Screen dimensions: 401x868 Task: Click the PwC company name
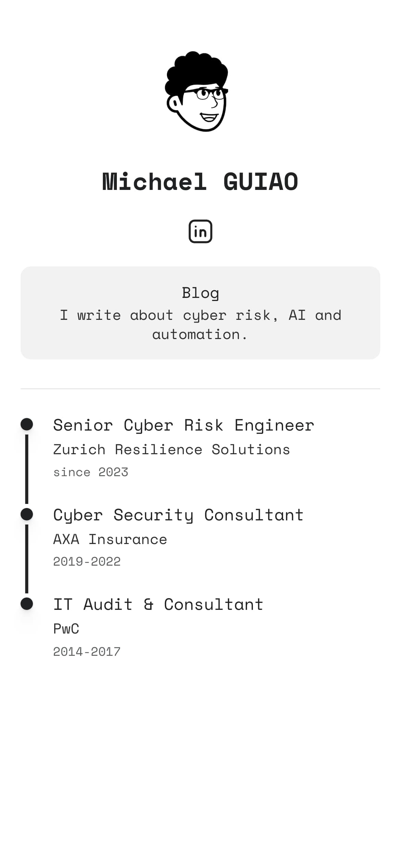66,629
